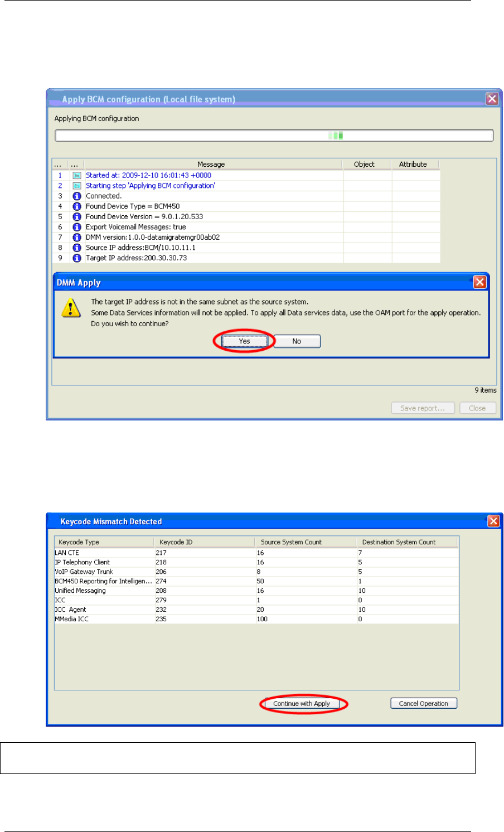504x832 pixels.
Task: Click Source System Count value 50
Action: click(260, 581)
